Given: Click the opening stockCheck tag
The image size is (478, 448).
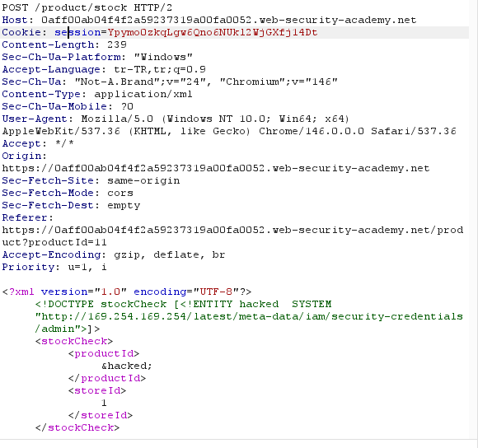Looking at the screenshot, I should click(x=74, y=341).
